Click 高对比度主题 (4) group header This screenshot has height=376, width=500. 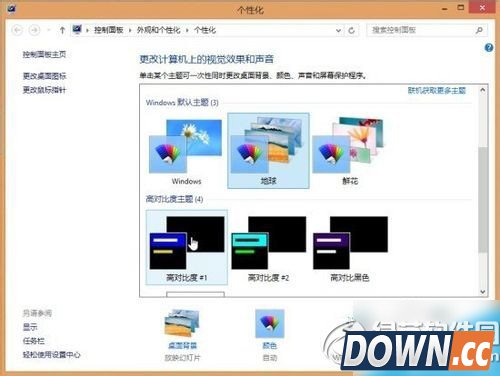(174, 199)
